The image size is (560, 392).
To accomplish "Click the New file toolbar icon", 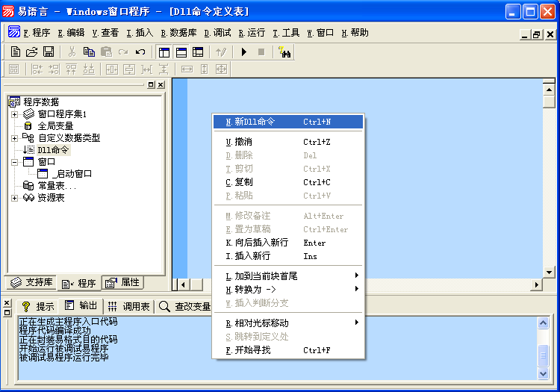I will (16, 52).
